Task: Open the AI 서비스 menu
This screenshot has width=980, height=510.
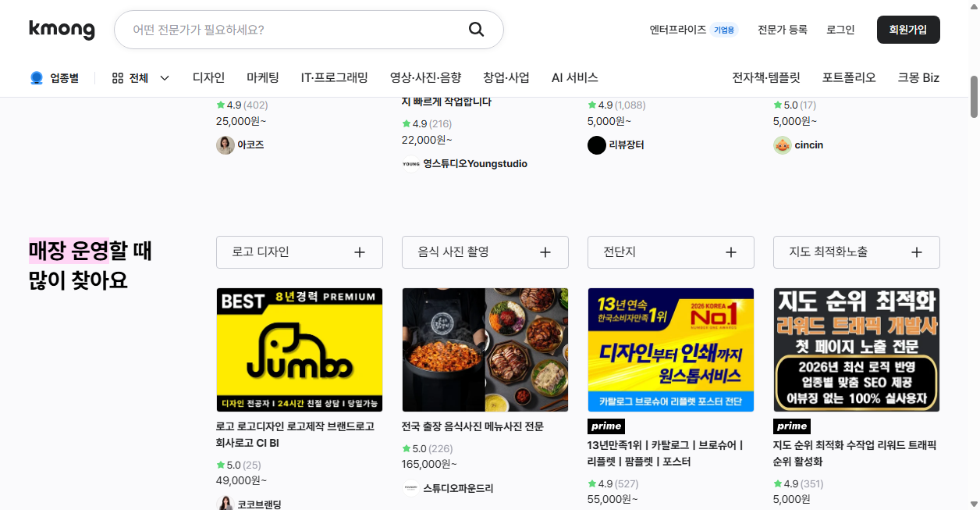Action: pyautogui.click(x=575, y=77)
